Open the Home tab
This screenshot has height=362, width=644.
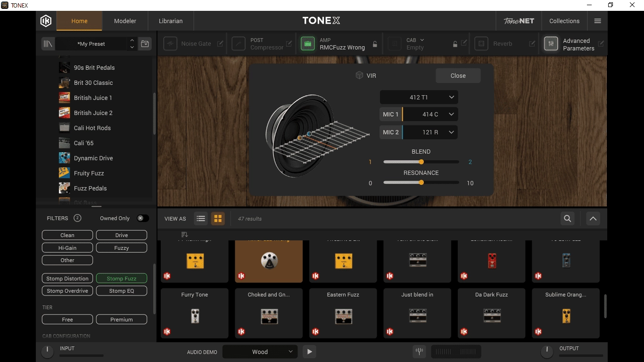(79, 21)
